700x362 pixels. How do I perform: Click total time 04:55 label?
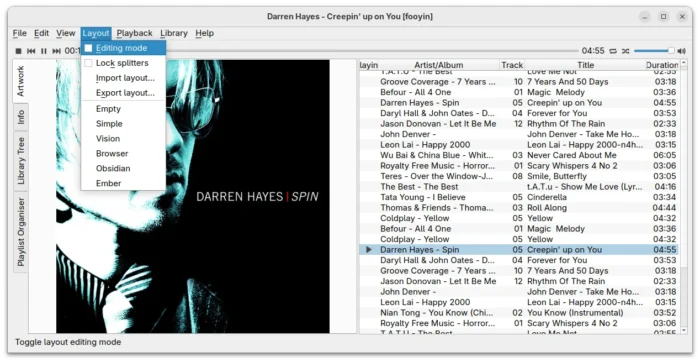pos(593,51)
